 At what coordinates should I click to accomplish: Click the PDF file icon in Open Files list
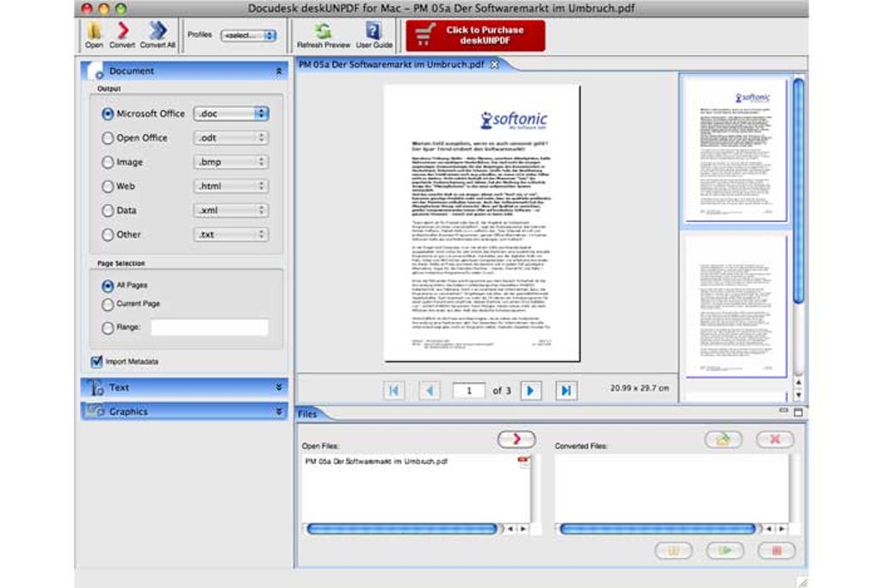pos(523,461)
